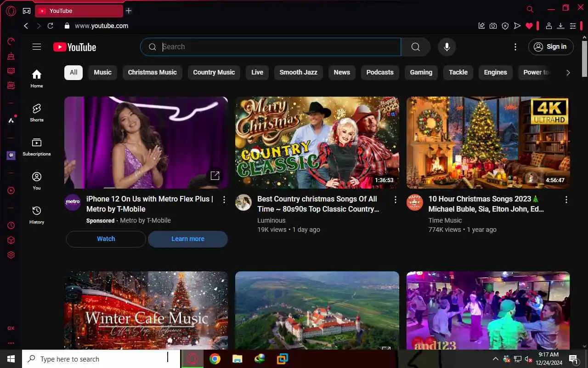The height and width of the screenshot is (368, 588).
Task: Open a new tab with plus button
Action: tap(129, 11)
